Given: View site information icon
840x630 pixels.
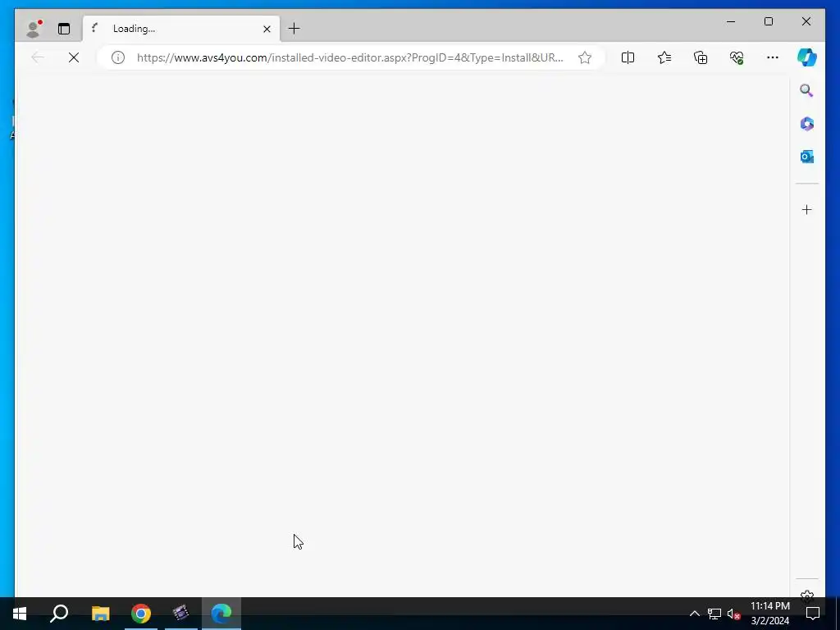Looking at the screenshot, I should pos(118,57).
